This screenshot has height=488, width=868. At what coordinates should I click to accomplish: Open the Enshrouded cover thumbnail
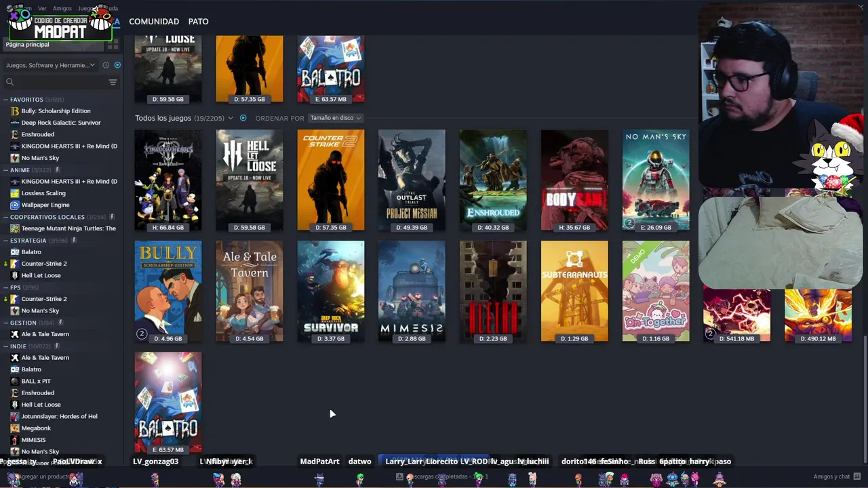tap(493, 180)
